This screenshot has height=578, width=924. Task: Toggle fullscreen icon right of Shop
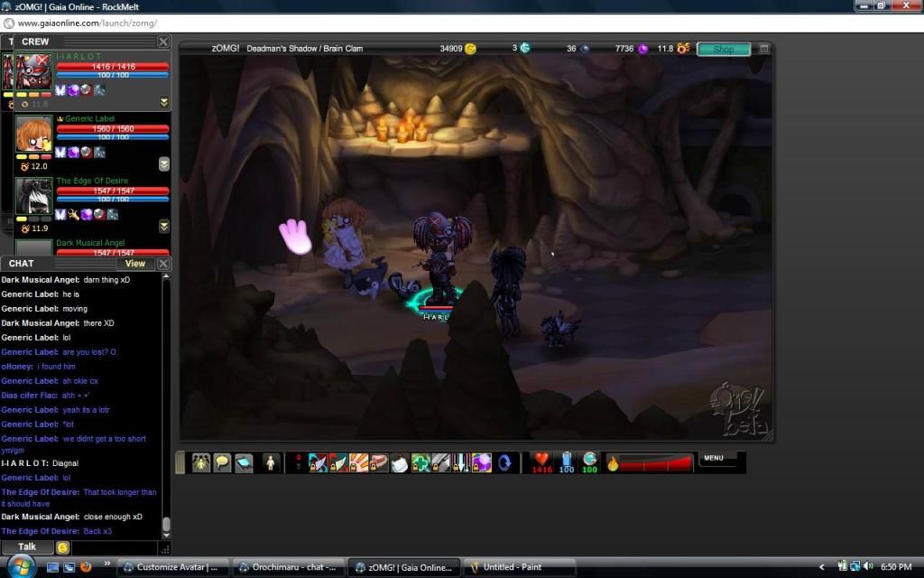pos(763,49)
